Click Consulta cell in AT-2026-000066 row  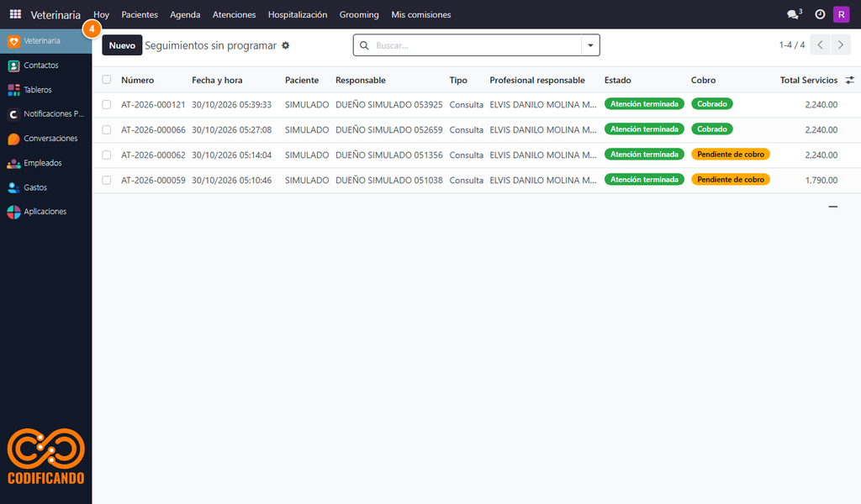click(466, 130)
